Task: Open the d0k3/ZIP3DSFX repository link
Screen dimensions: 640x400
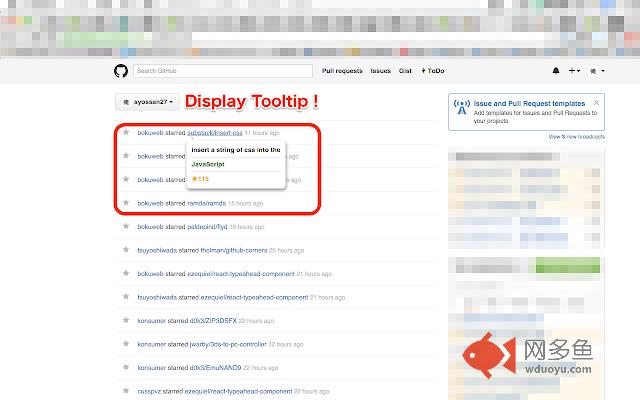Action: [x=213, y=321]
